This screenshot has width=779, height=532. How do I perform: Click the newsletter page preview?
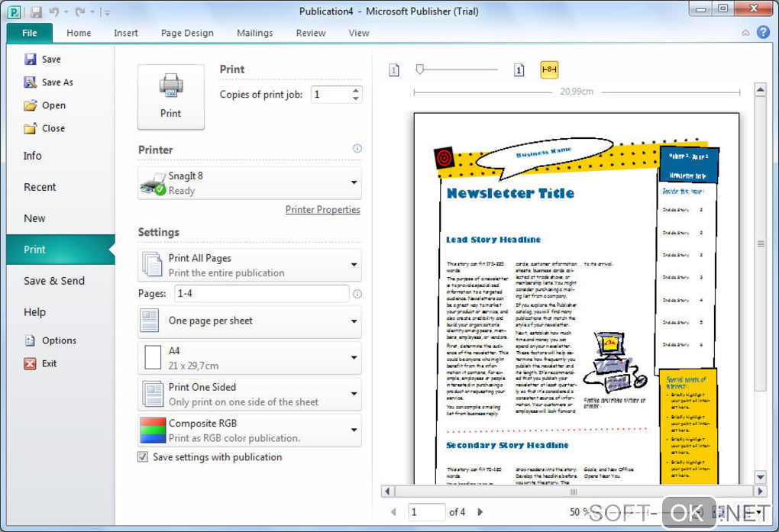pos(577,298)
